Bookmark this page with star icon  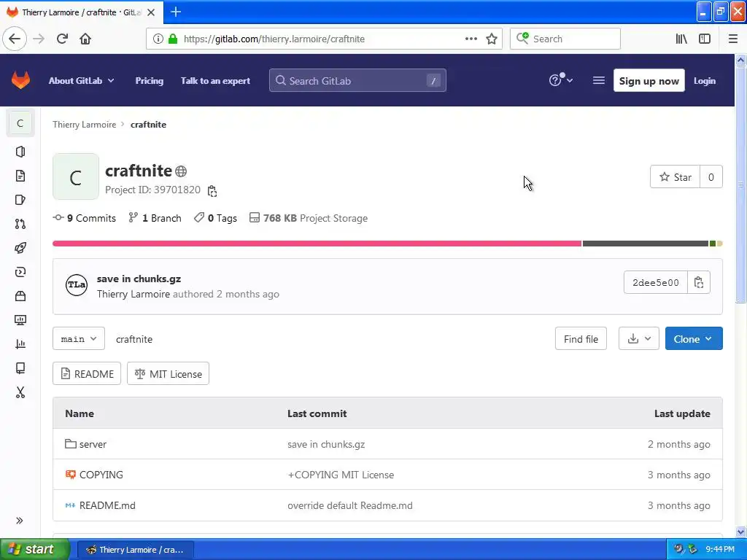[492, 39]
